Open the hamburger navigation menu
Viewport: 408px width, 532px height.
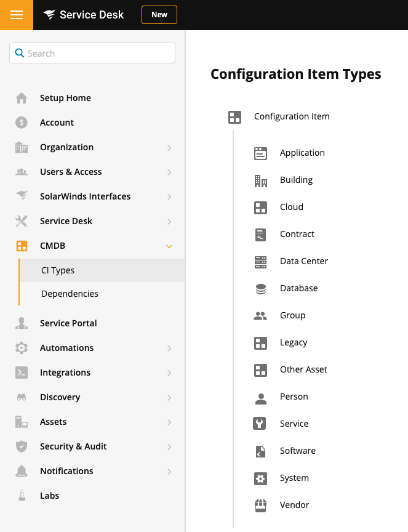click(17, 15)
